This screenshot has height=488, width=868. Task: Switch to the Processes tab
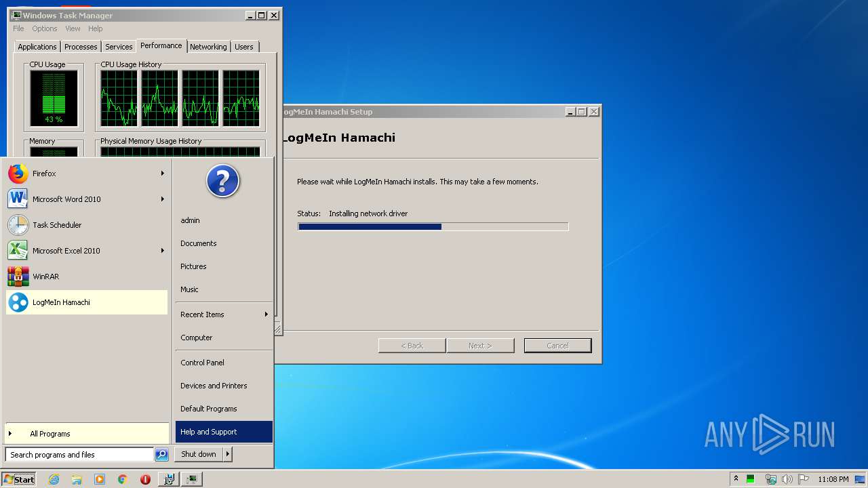[x=81, y=47]
